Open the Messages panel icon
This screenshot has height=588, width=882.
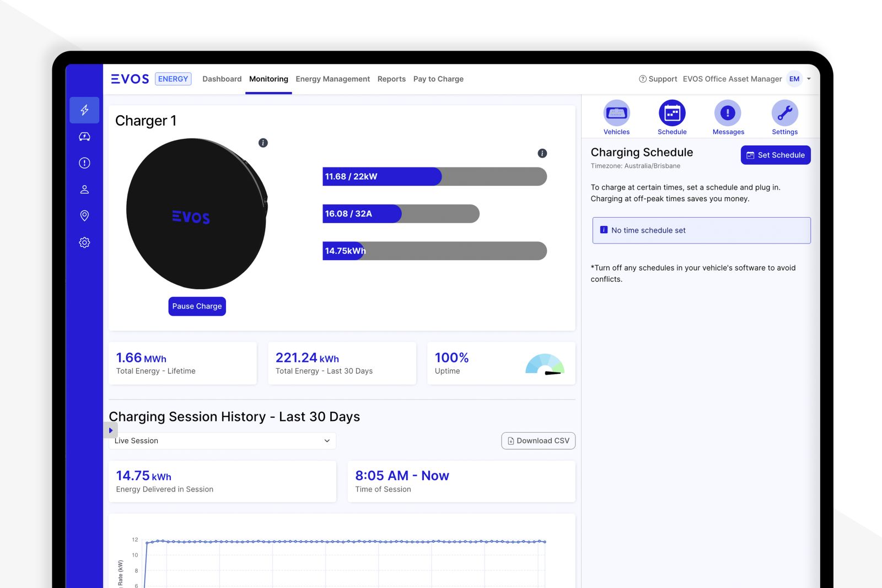point(728,113)
